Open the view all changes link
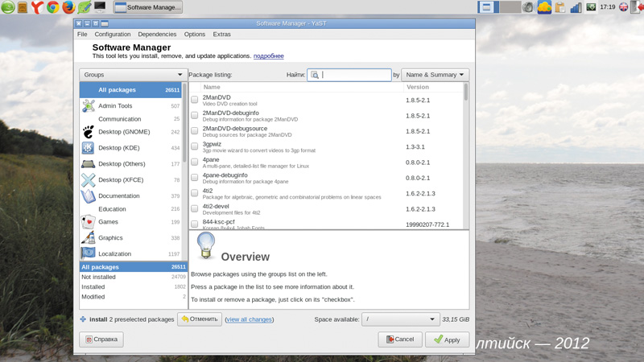Viewport: 644px width, 362px height. [249, 319]
